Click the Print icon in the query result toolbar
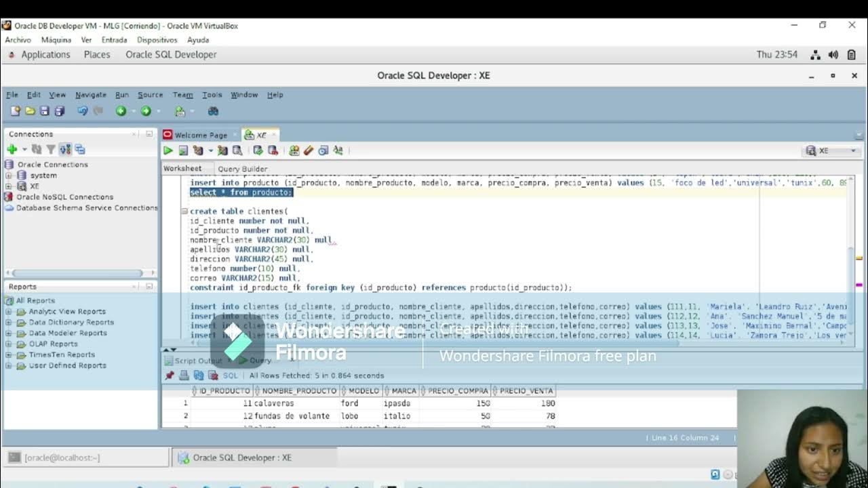868x488 pixels. click(x=184, y=375)
